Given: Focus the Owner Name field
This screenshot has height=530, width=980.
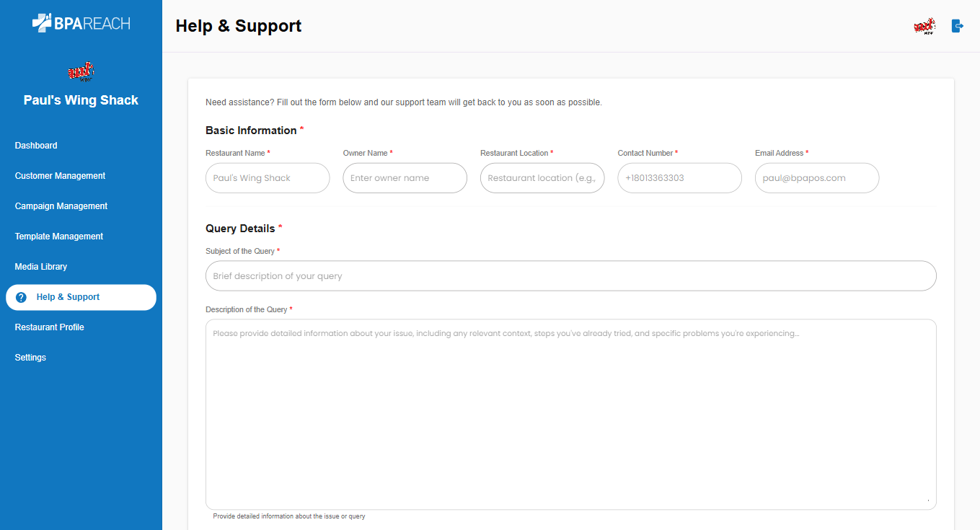Looking at the screenshot, I should [x=405, y=178].
